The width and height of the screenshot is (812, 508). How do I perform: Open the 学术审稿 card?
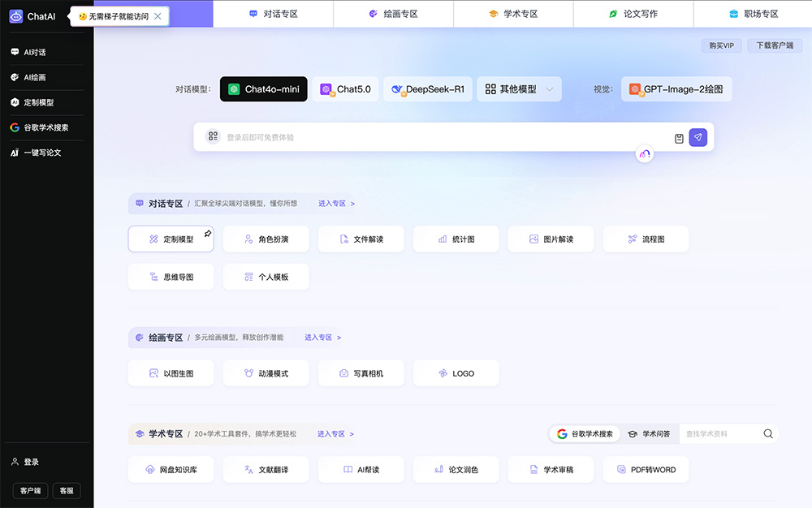[x=551, y=470]
